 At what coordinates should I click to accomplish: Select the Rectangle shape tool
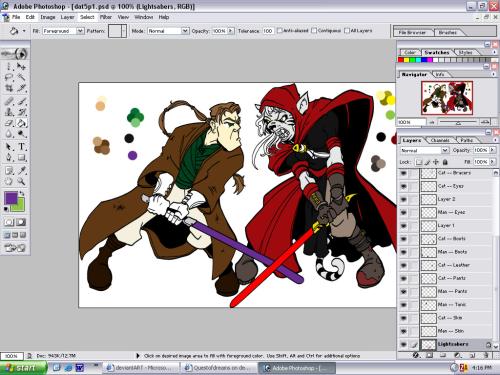(22, 158)
